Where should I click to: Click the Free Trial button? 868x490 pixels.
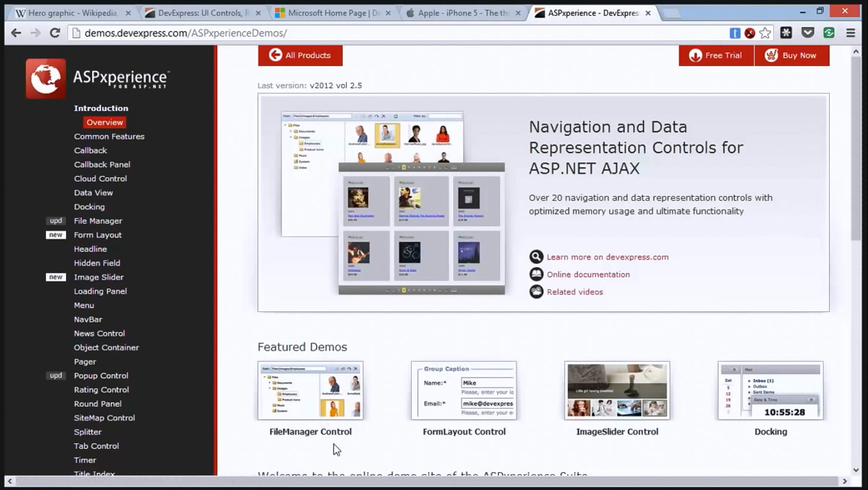pos(716,55)
